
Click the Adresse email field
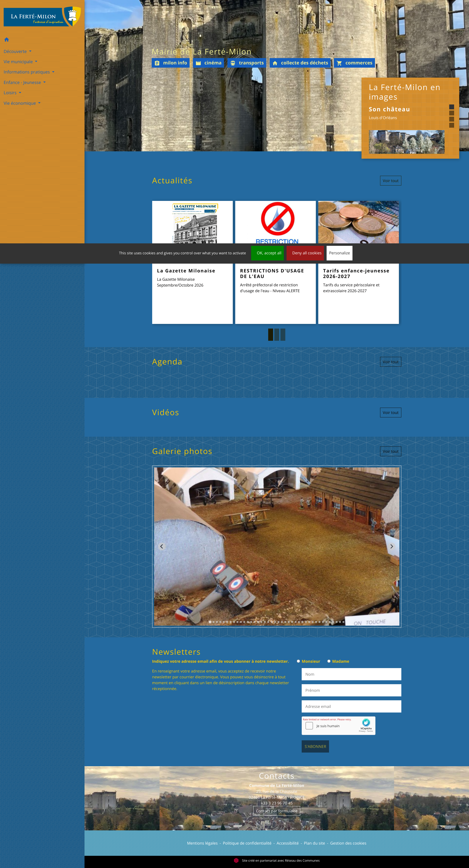coord(351,707)
